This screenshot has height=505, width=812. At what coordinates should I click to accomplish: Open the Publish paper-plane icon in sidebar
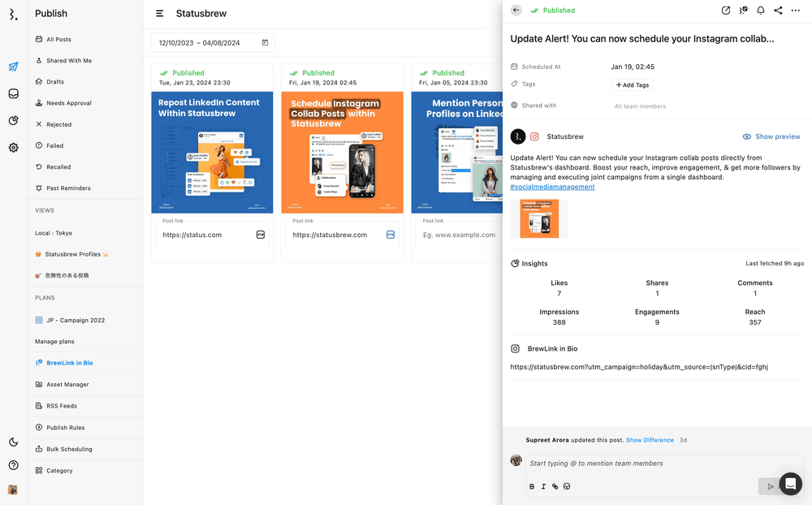click(13, 67)
